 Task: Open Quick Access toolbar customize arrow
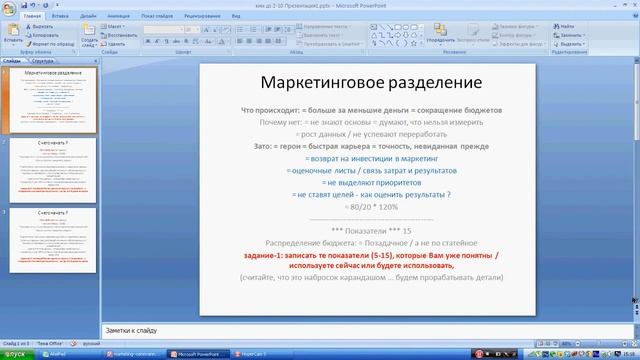coord(57,5)
